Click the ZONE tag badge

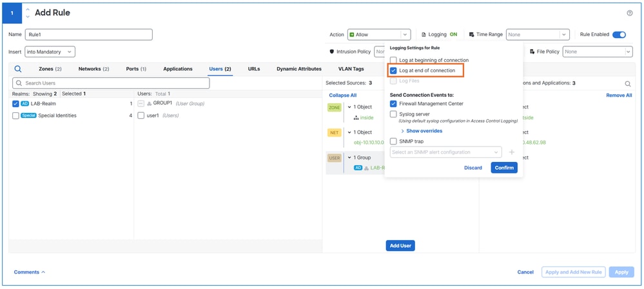click(x=334, y=107)
